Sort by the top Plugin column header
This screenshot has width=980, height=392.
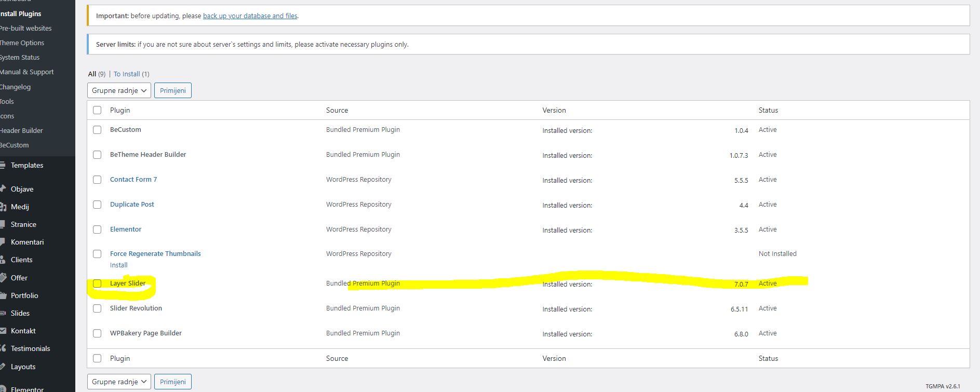tap(120, 110)
